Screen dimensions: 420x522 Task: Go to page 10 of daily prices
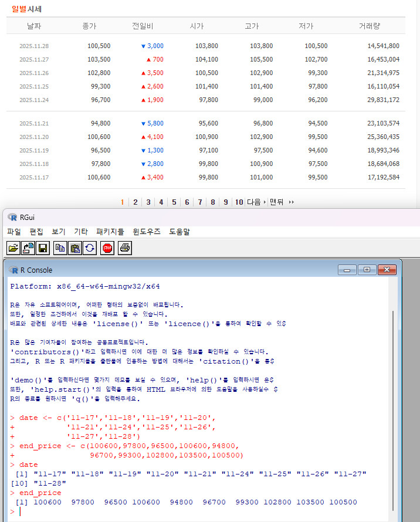pos(239,202)
